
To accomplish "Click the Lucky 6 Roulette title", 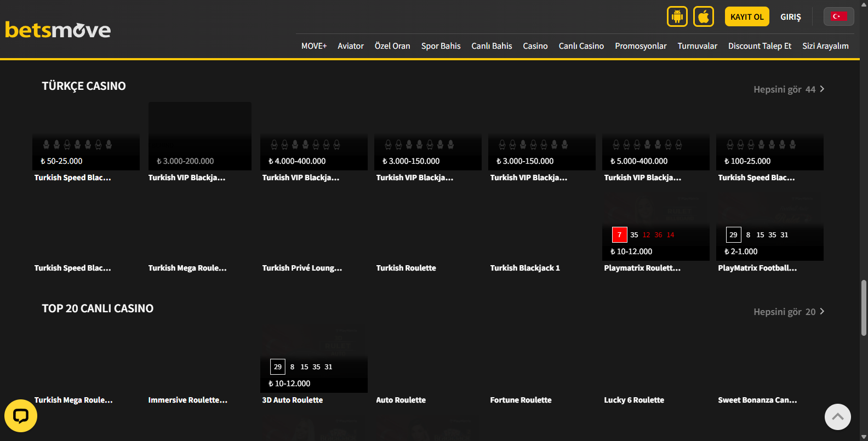I will click(634, 400).
